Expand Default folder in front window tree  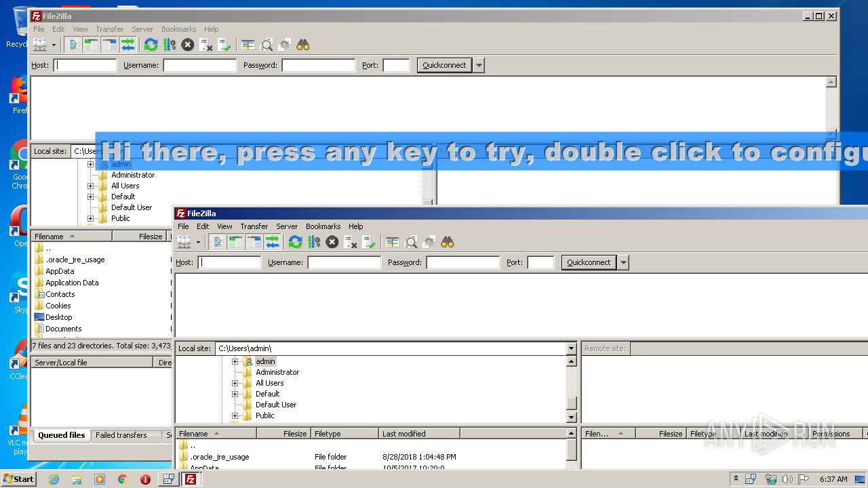tap(235, 394)
